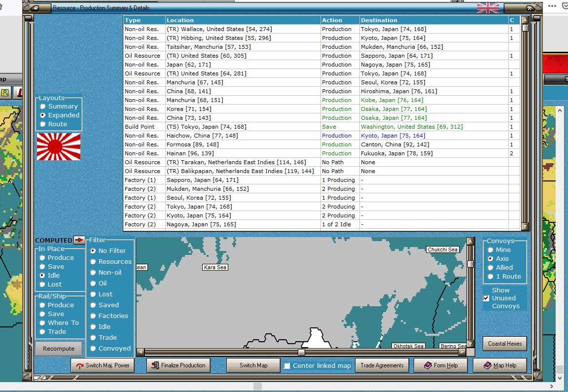Select Wallace, United States row
The width and height of the screenshot is (568, 392).
click(321, 29)
